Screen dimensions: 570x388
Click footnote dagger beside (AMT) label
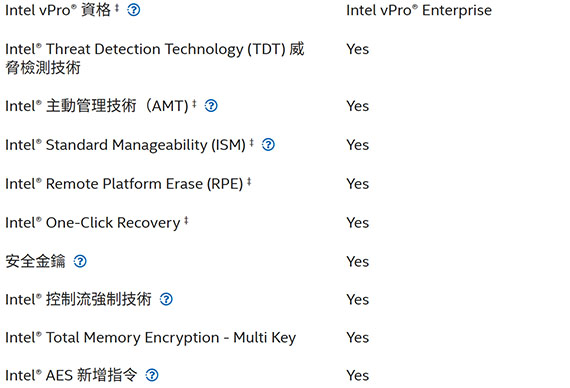tap(194, 103)
